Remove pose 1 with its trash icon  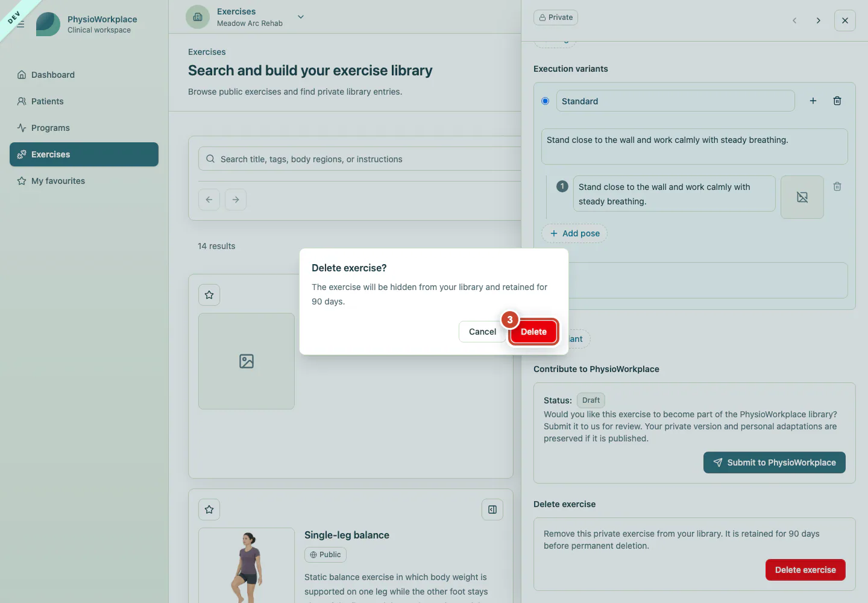tap(837, 186)
